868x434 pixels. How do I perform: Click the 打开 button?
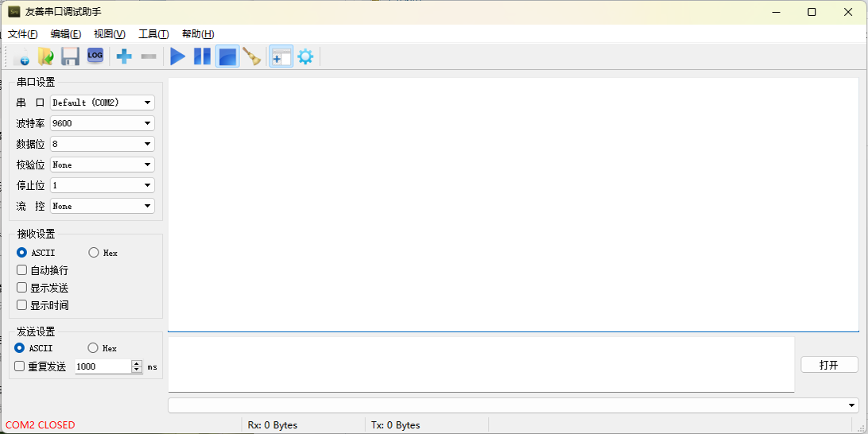click(x=829, y=365)
